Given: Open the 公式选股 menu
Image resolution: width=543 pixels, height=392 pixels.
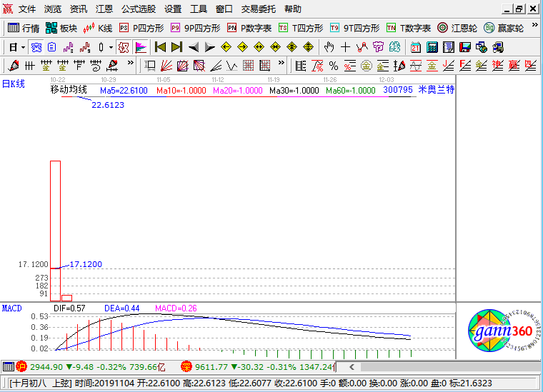Looking at the screenshot, I should [x=139, y=9].
